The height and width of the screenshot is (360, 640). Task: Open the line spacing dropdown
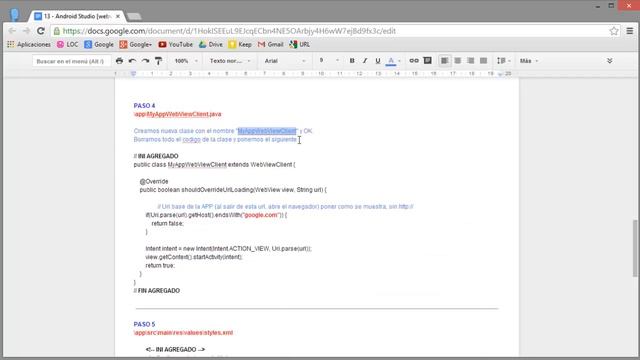click(x=504, y=61)
